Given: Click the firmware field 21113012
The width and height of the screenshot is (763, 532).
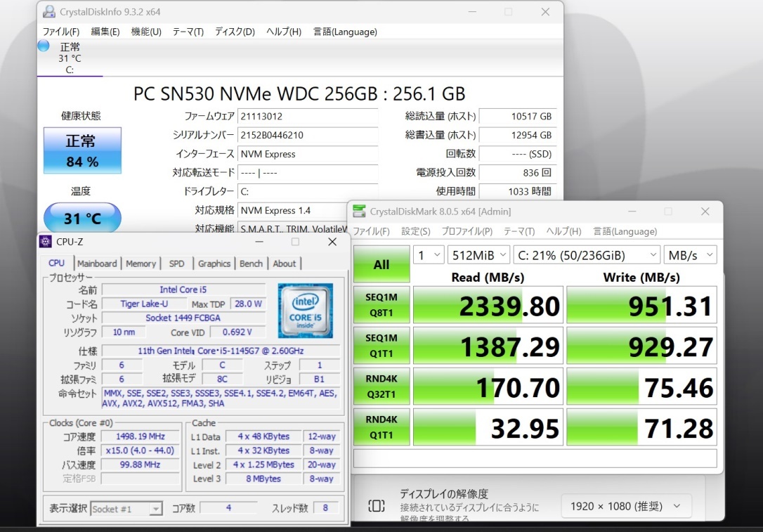Looking at the screenshot, I should coord(308,117).
